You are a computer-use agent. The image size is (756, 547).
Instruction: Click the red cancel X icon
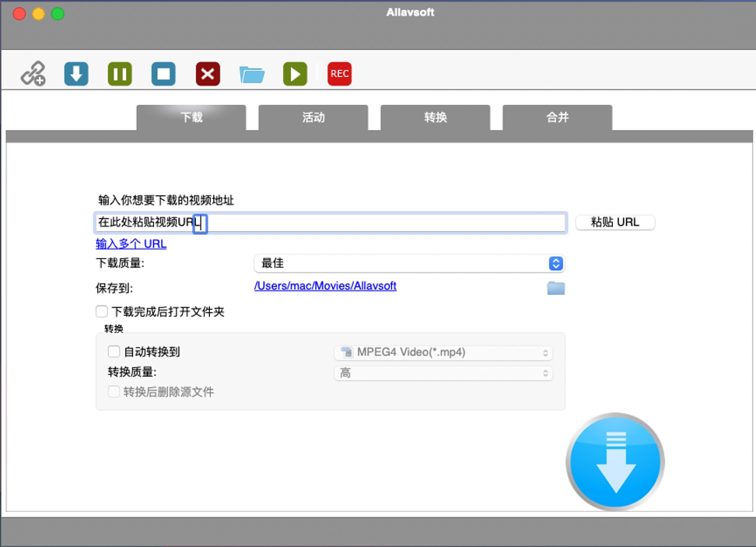208,74
